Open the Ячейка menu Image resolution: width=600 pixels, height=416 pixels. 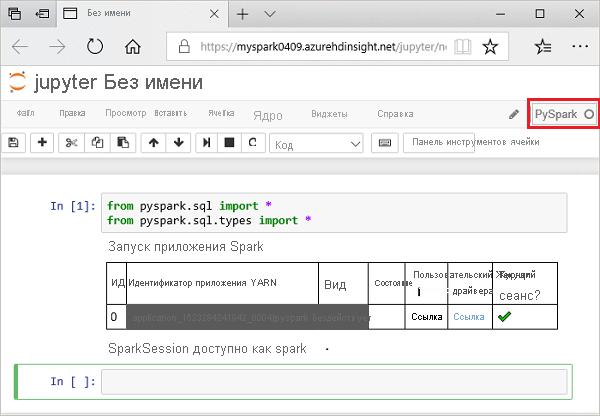(221, 113)
